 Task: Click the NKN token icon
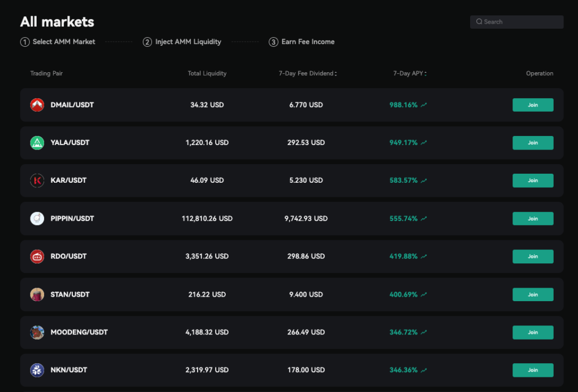37,370
